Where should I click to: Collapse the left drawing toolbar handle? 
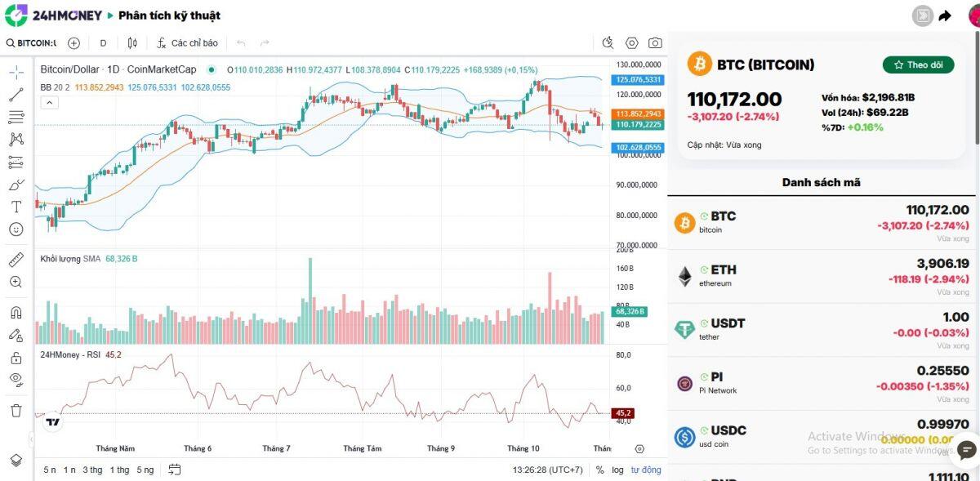(33, 439)
